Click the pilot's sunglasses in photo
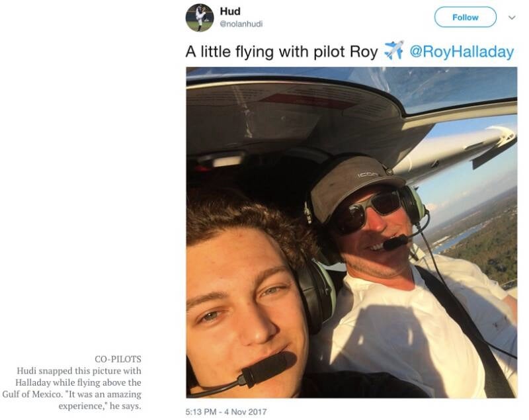The width and height of the screenshot is (529, 420). (370, 212)
